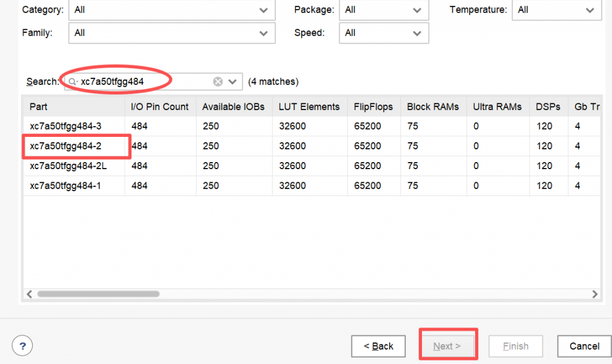Screen dimensions: 612x364
Task: Expand the Speed dropdown
Action: (384, 33)
